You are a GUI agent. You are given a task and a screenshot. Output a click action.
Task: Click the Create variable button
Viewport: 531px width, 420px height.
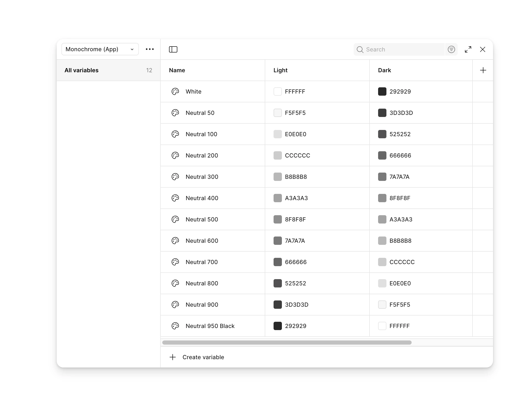[203, 357]
